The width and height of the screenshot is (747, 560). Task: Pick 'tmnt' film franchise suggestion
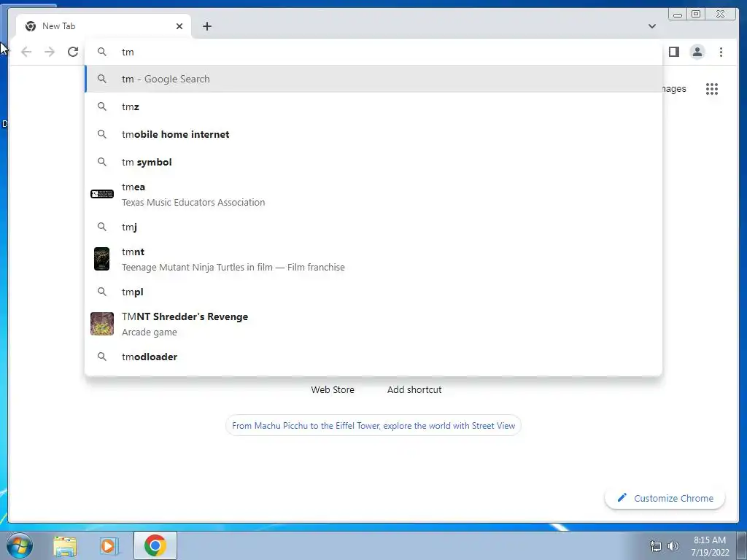coord(373,259)
